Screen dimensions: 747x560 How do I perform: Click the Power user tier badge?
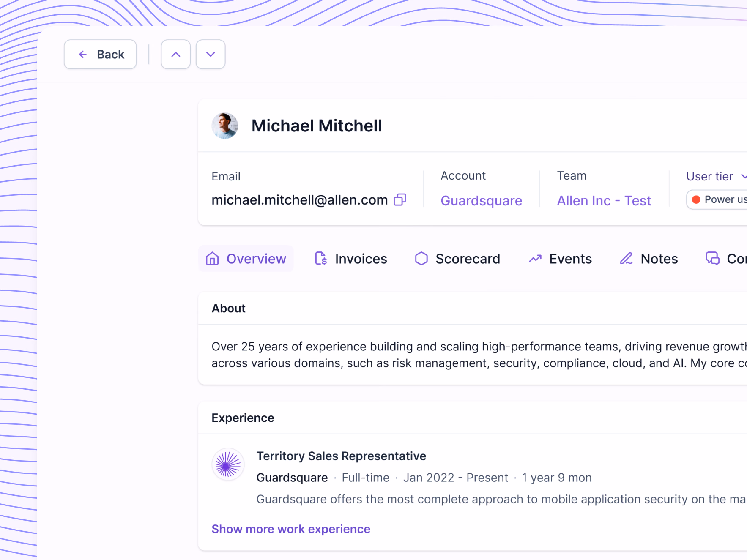tap(717, 199)
